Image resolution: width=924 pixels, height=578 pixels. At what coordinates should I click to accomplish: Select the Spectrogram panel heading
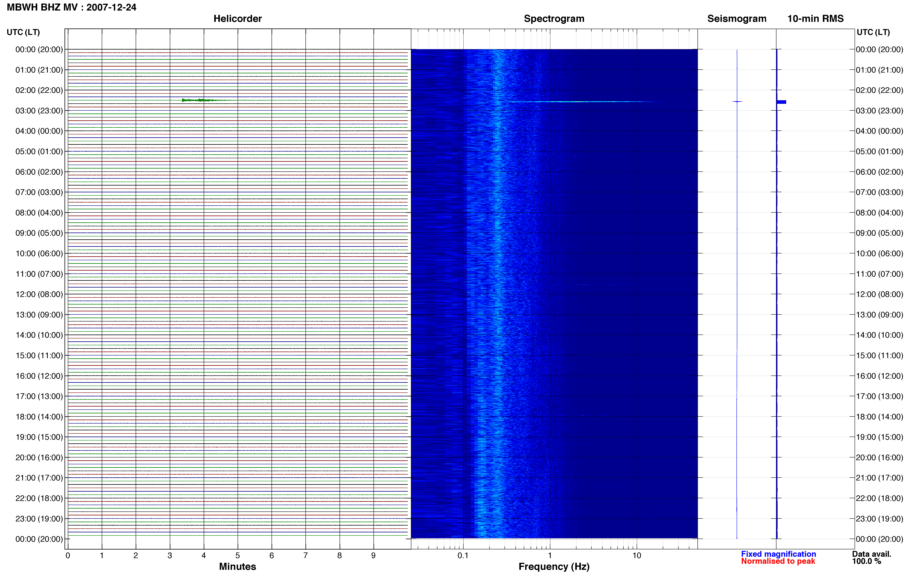pyautogui.click(x=554, y=19)
